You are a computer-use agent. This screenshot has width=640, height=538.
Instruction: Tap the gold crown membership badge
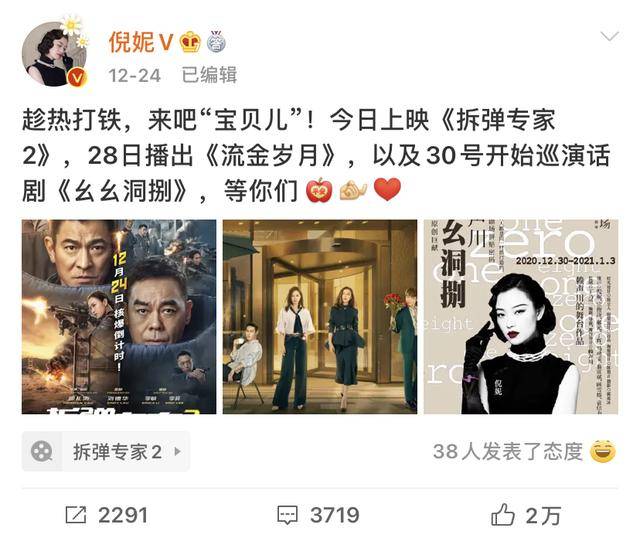(x=190, y=42)
